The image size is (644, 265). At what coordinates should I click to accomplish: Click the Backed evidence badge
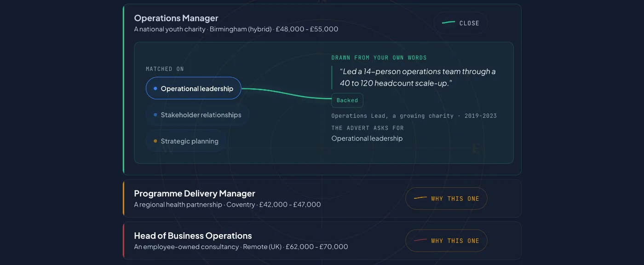347,100
